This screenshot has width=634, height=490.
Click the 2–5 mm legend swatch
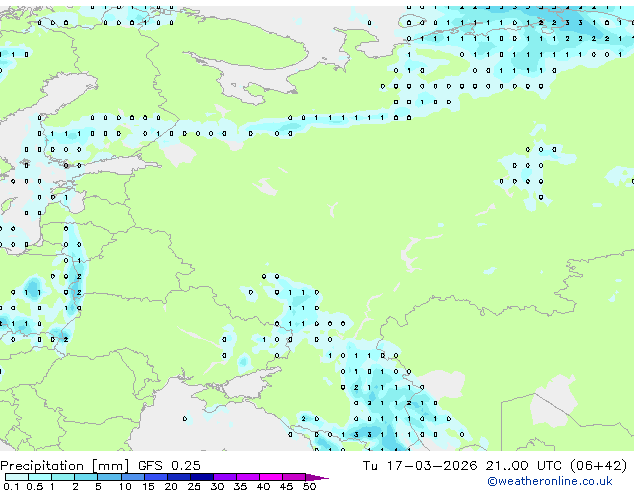86,477
